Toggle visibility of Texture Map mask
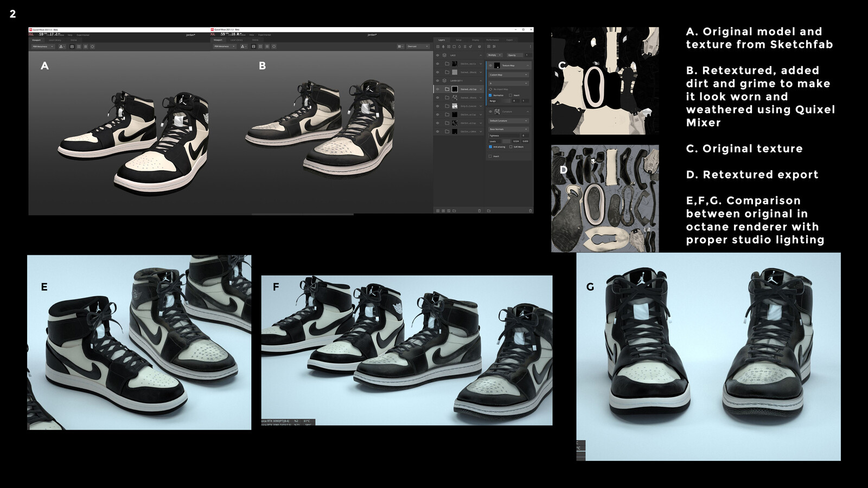 [490, 66]
